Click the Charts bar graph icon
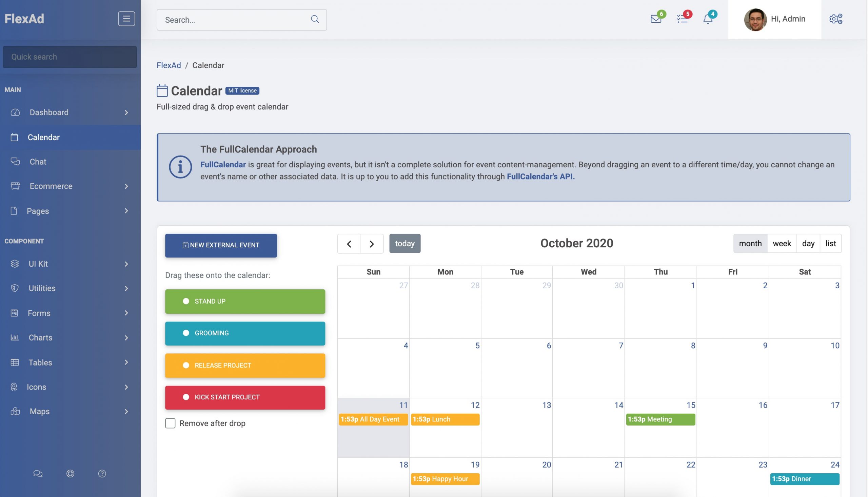 pyautogui.click(x=14, y=337)
